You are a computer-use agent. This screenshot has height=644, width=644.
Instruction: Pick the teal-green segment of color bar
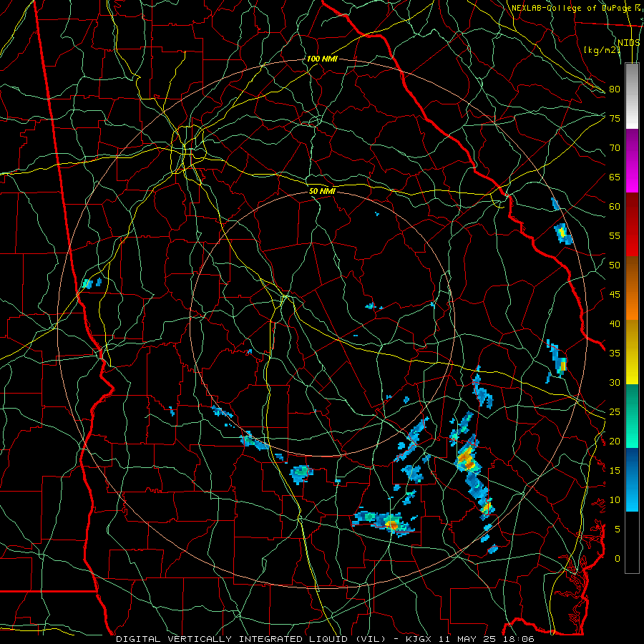(632, 416)
